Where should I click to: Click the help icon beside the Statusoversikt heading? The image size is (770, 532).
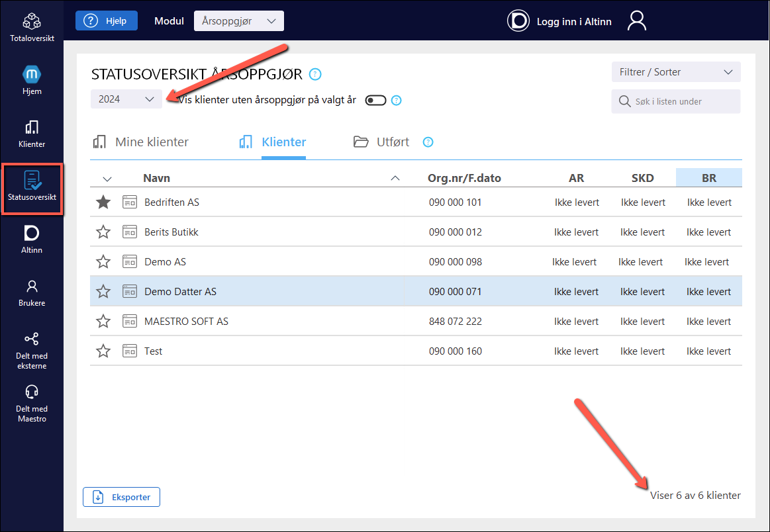click(315, 74)
